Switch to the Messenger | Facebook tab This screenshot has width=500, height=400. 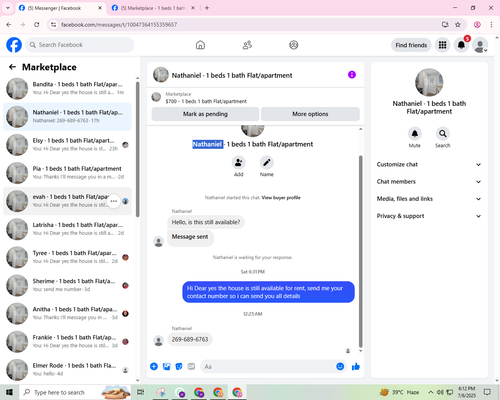(x=61, y=8)
